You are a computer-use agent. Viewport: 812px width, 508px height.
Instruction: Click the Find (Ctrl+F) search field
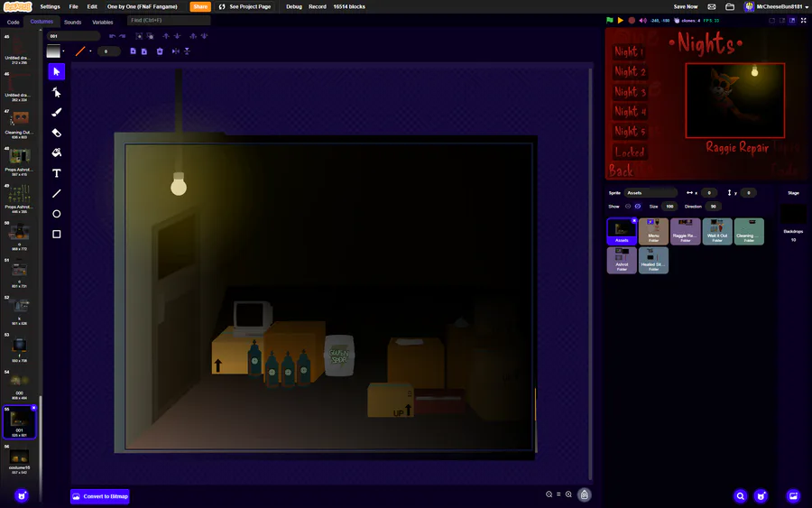coord(169,20)
